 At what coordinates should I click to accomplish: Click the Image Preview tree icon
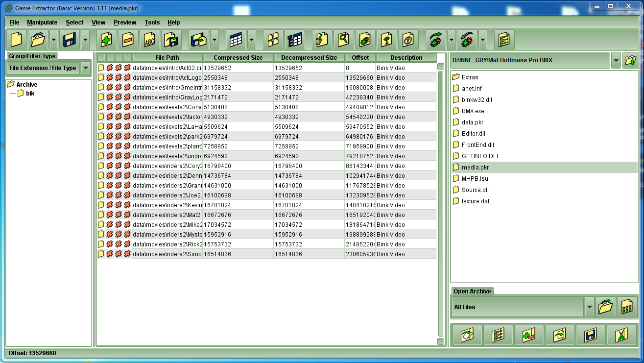(x=386, y=40)
